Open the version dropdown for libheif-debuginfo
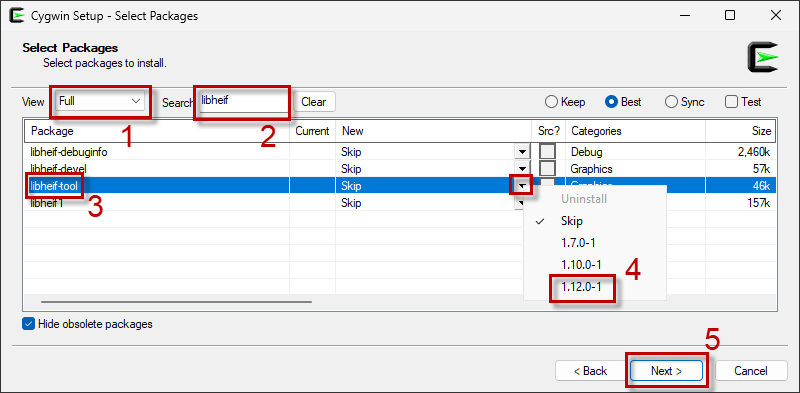800x393 pixels. (x=521, y=152)
